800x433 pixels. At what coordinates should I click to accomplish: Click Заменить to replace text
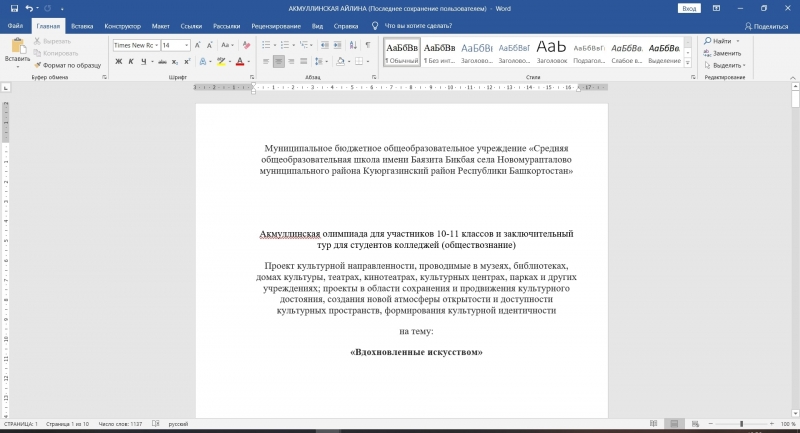[x=722, y=53]
